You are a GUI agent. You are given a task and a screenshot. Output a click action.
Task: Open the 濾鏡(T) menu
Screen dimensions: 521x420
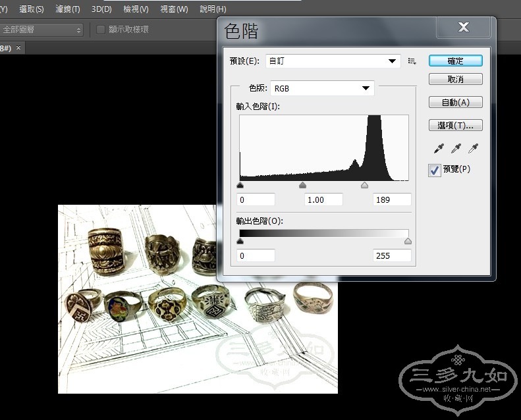(68, 9)
